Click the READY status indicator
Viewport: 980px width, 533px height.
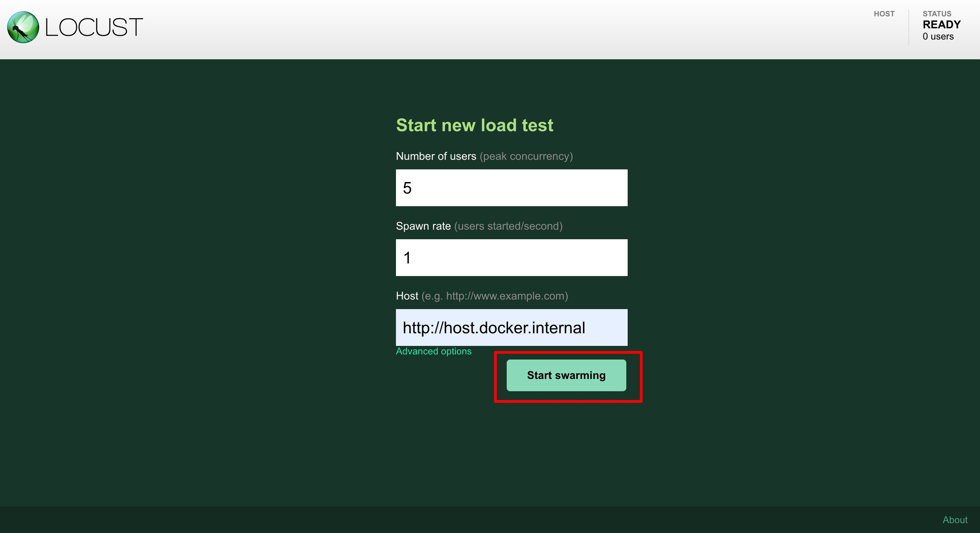pyautogui.click(x=941, y=25)
